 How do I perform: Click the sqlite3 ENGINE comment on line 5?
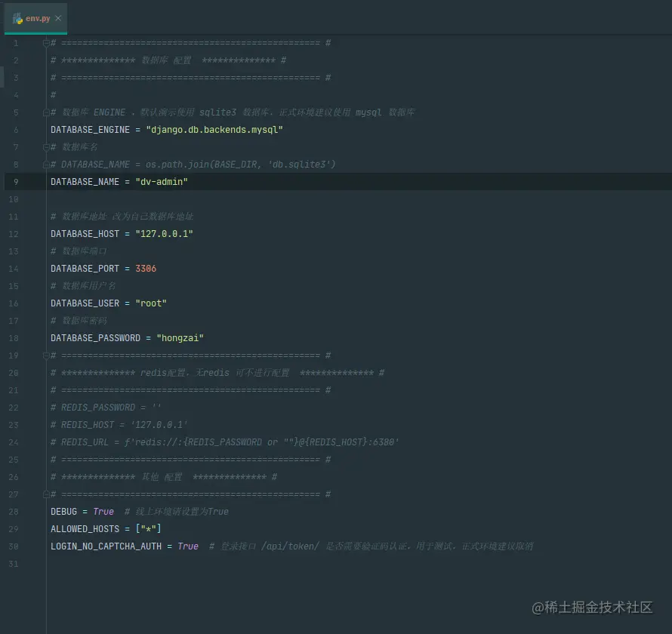click(233, 112)
